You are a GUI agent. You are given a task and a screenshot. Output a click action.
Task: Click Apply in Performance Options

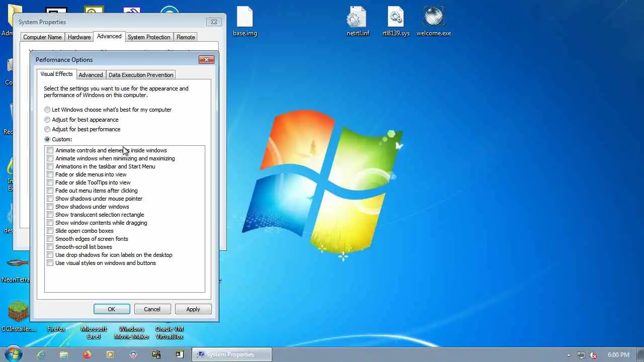tap(193, 309)
